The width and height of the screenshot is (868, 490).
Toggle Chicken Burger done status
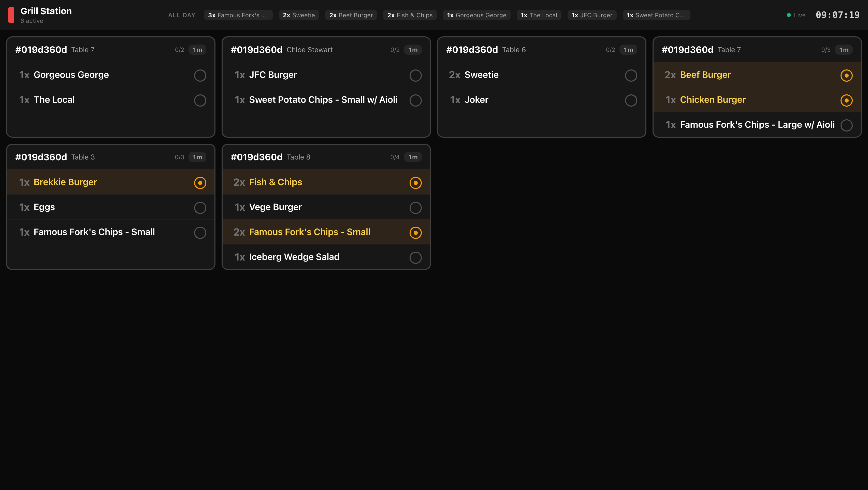(846, 100)
